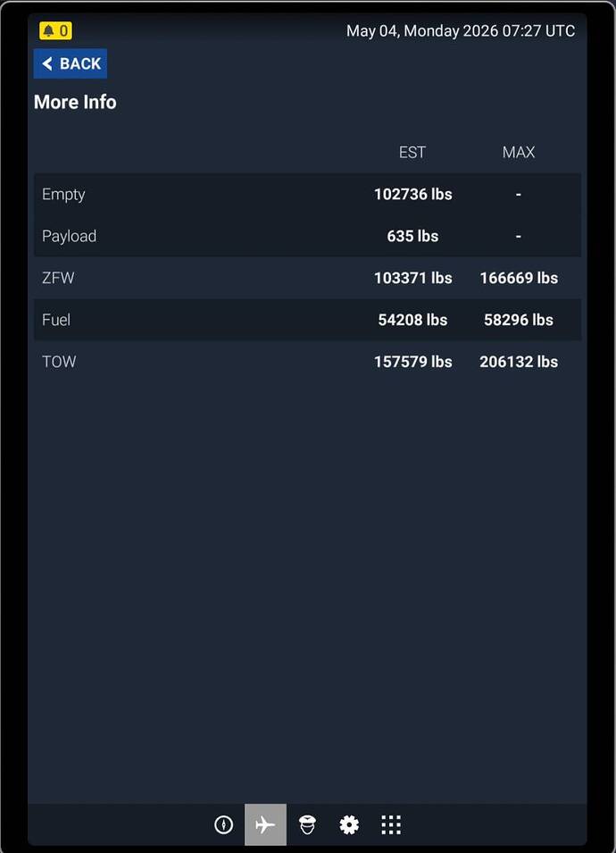Select the ZFW row label

(x=58, y=278)
